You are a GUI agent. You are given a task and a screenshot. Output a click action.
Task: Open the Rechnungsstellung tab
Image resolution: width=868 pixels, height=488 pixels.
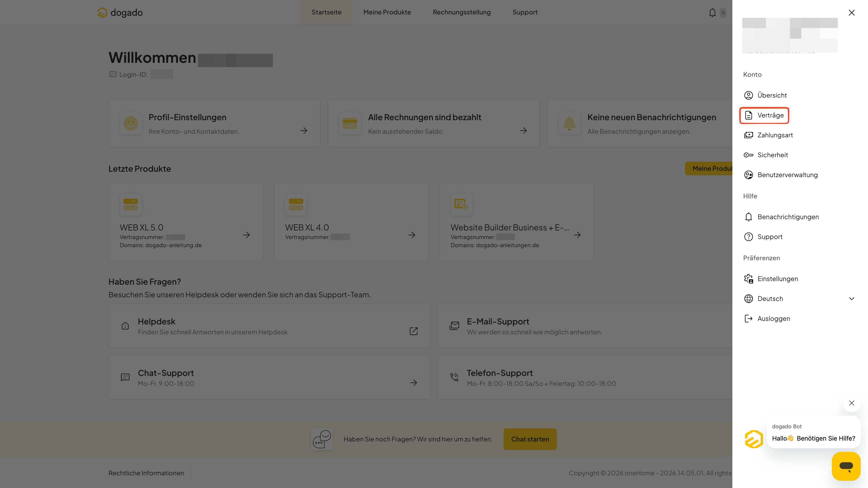[462, 12]
